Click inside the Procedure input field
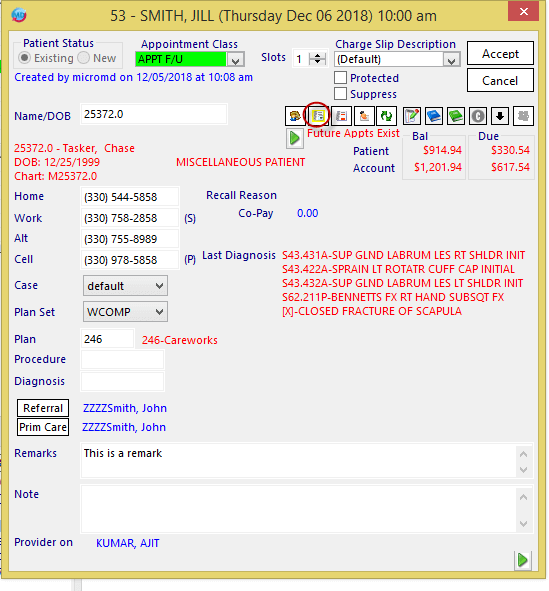549x591 pixels. [x=122, y=360]
